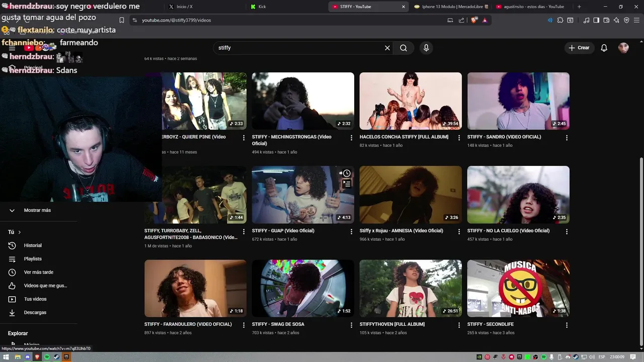Open options menu for MECHINGSTRONGAS video

[x=352, y=138]
